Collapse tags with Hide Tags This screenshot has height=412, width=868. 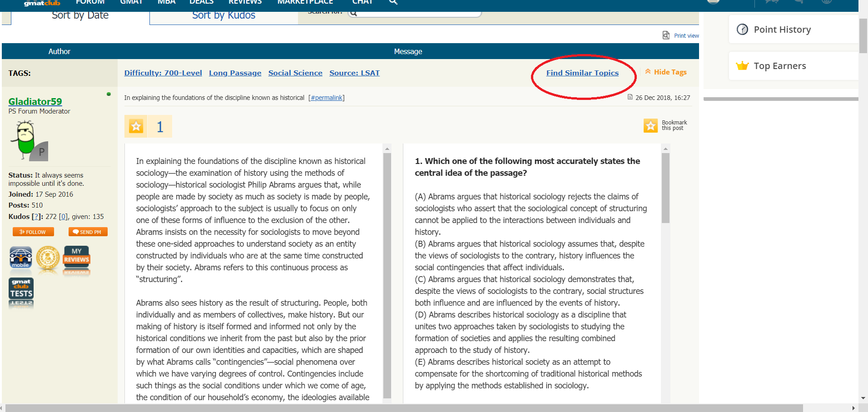[x=666, y=72]
